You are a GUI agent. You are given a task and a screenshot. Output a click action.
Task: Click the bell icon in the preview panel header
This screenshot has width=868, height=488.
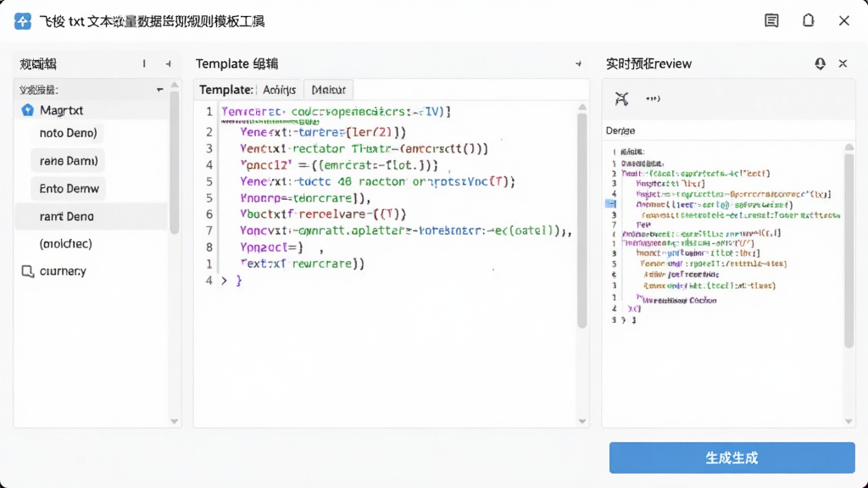pyautogui.click(x=820, y=64)
